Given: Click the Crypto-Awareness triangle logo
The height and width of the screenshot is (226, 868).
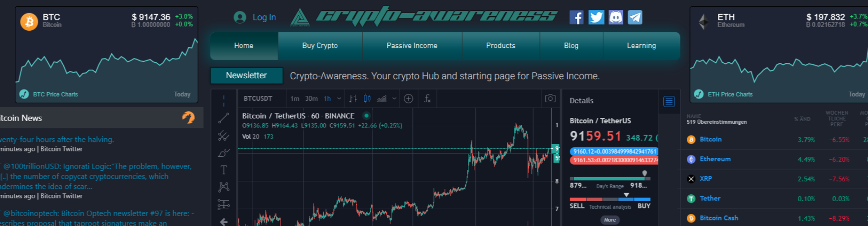Looking at the screenshot, I should coord(300,18).
